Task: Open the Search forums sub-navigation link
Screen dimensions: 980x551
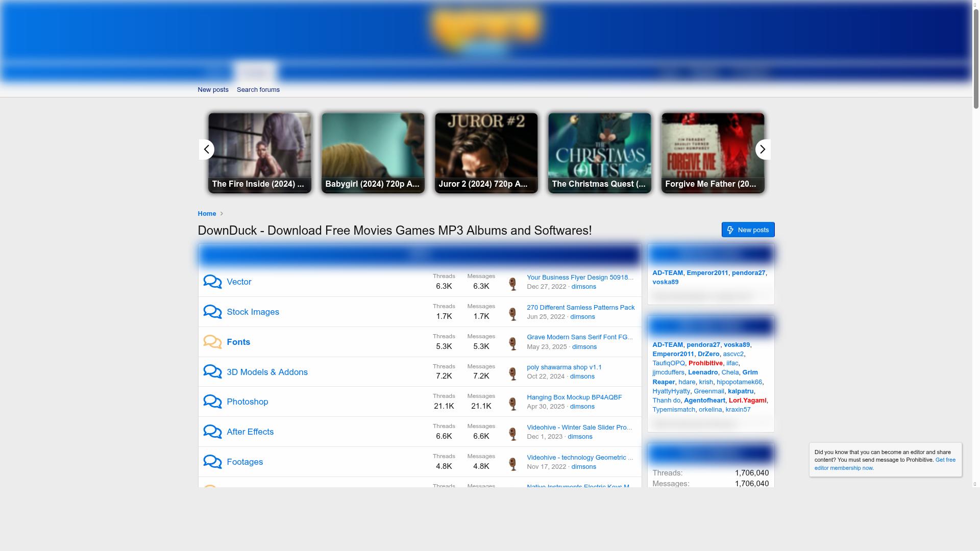Action: (x=258, y=90)
